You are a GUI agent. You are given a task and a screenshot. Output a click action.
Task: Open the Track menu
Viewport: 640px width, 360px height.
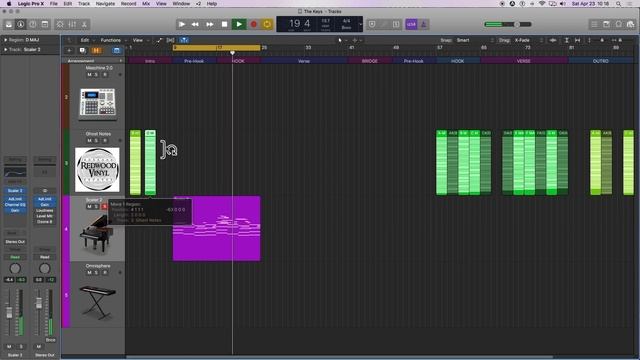(x=84, y=4)
